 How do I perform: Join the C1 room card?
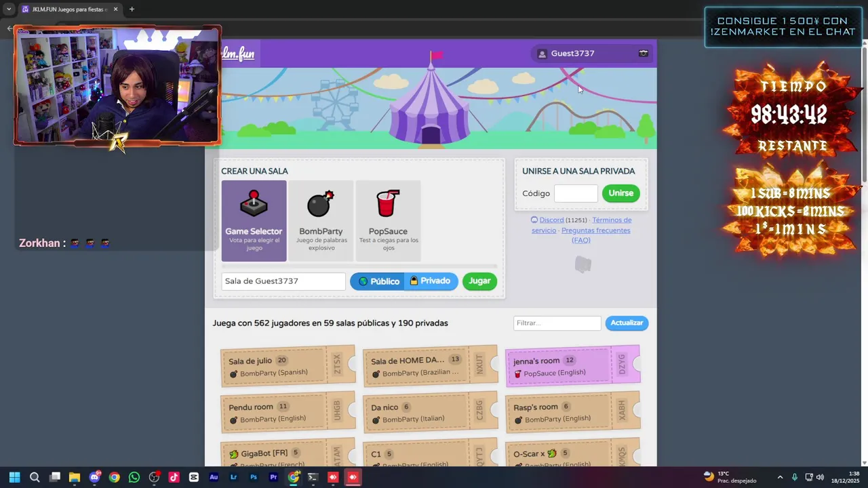431,453
